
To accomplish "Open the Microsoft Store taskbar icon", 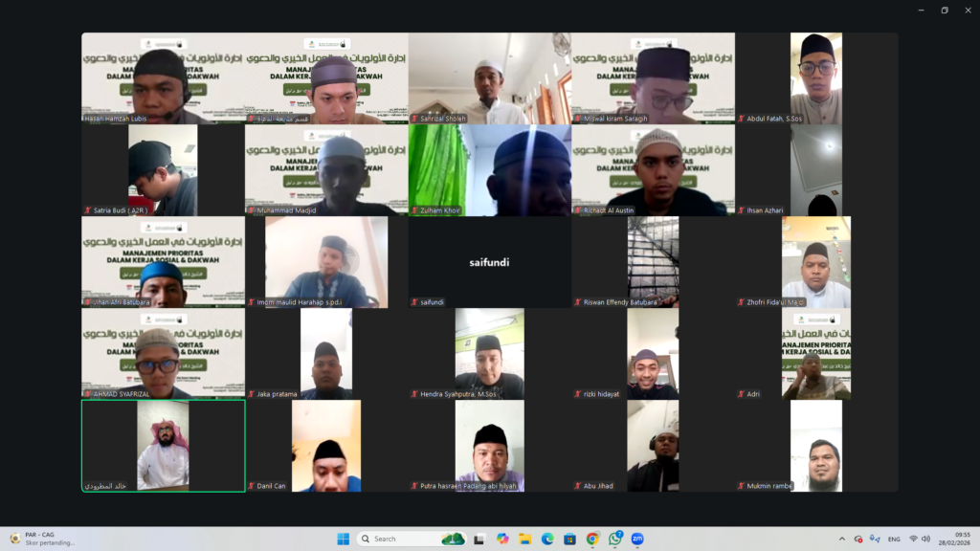I will pyautogui.click(x=570, y=539).
